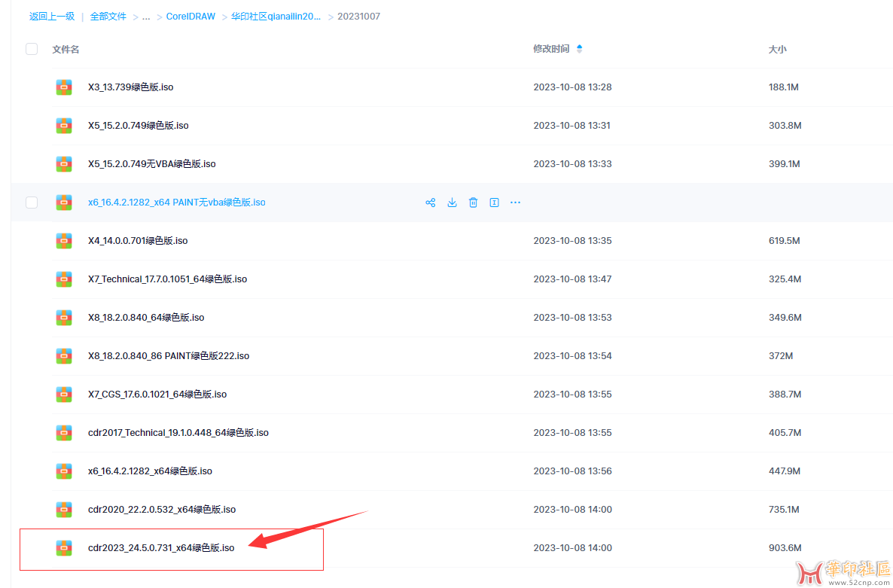893x588 pixels.
Task: Share the x6_16.4.2.1282_x64 PAINT file
Action: [430, 203]
